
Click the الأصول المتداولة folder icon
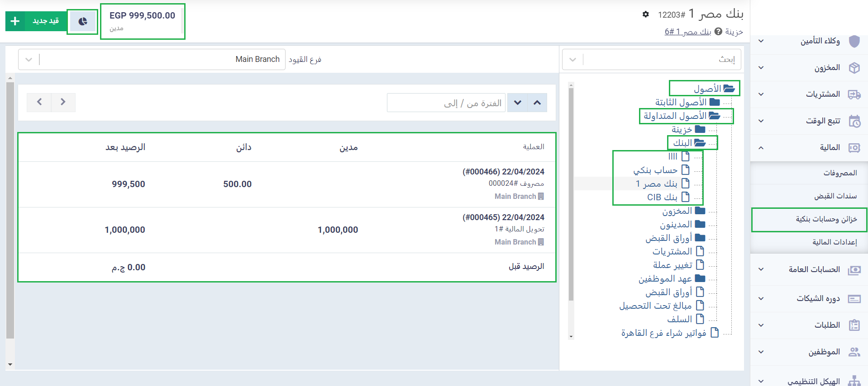(x=714, y=116)
